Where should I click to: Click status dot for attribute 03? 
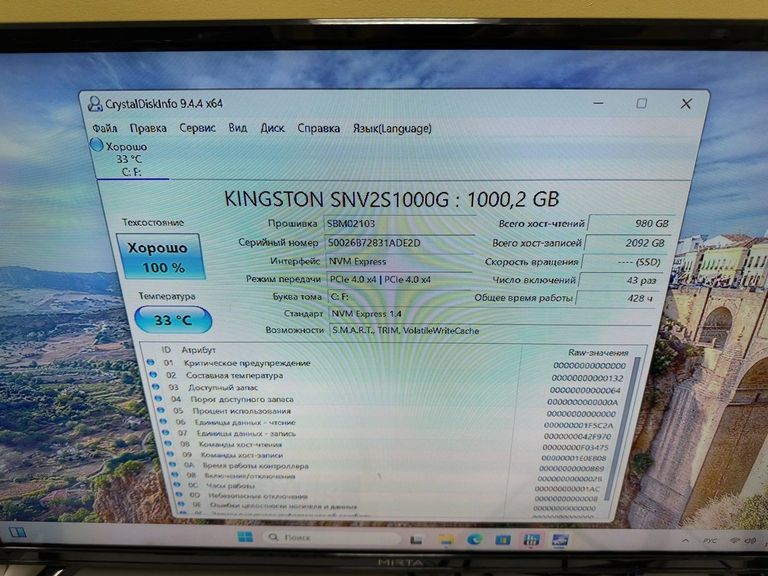click(x=156, y=386)
